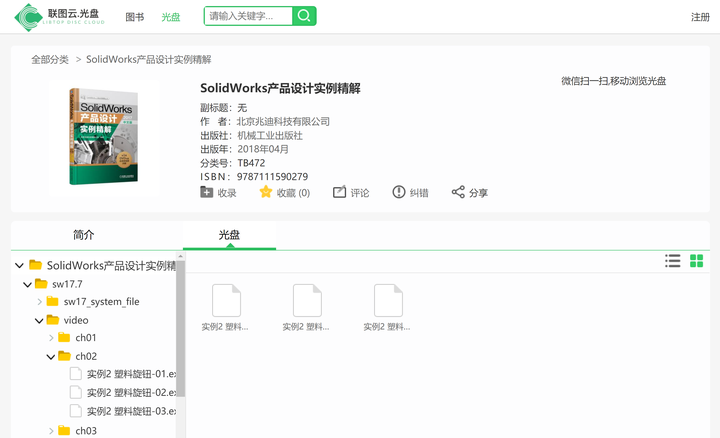This screenshot has width=720, height=438.
Task: Click the ch01 folder icon
Action: [x=64, y=337]
